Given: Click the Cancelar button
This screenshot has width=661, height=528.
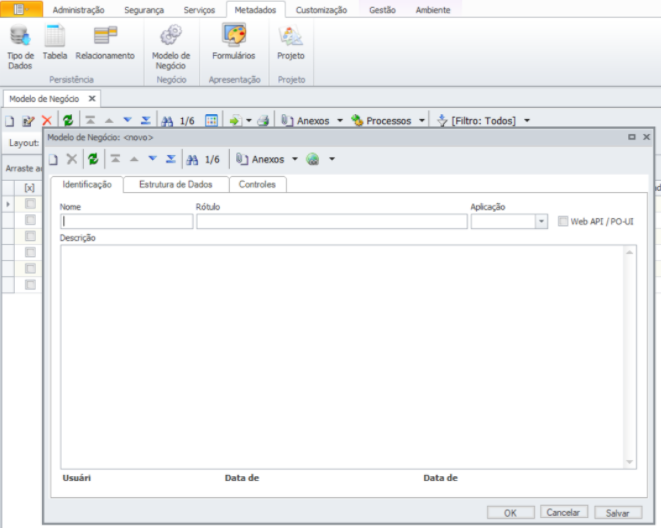Looking at the screenshot, I should (x=563, y=513).
